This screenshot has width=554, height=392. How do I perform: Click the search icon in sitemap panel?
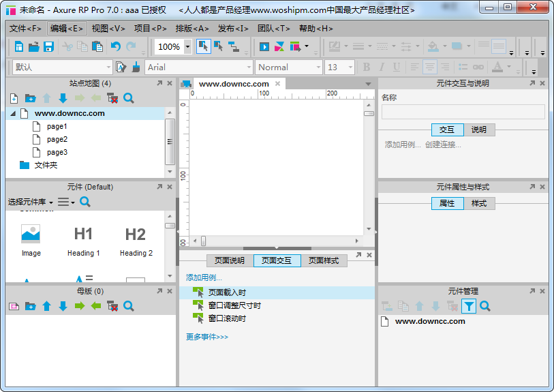click(x=129, y=99)
